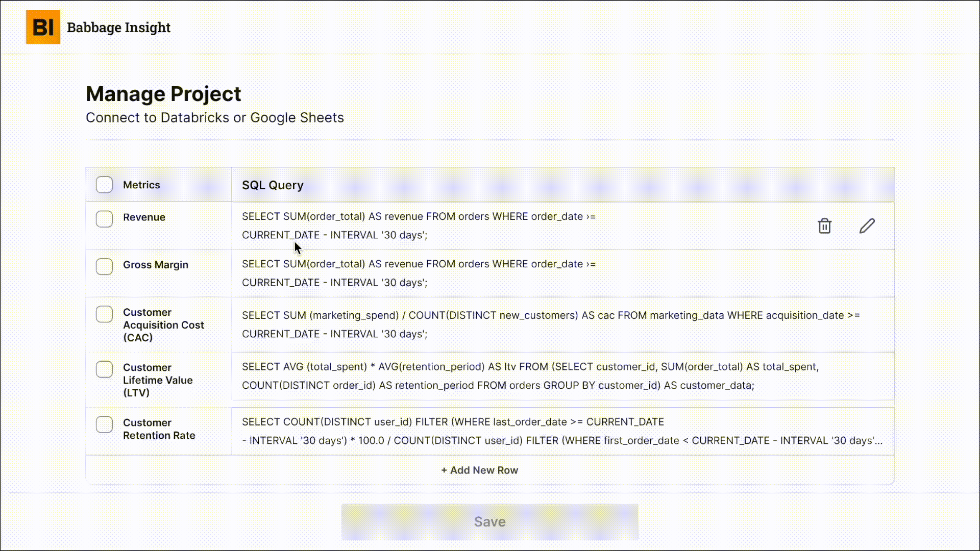Edit the Revenue query using pencil icon
This screenshot has width=980, height=551.
pyautogui.click(x=867, y=226)
